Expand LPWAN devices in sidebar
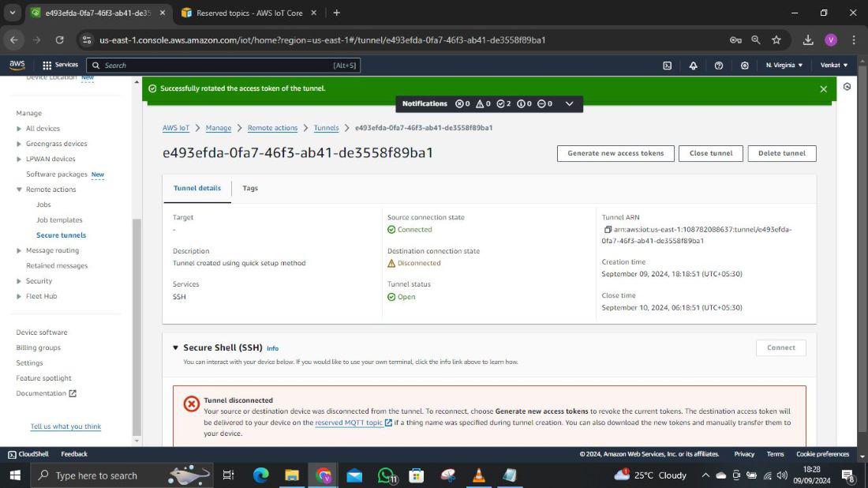Image resolution: width=868 pixels, height=488 pixels. [x=19, y=159]
